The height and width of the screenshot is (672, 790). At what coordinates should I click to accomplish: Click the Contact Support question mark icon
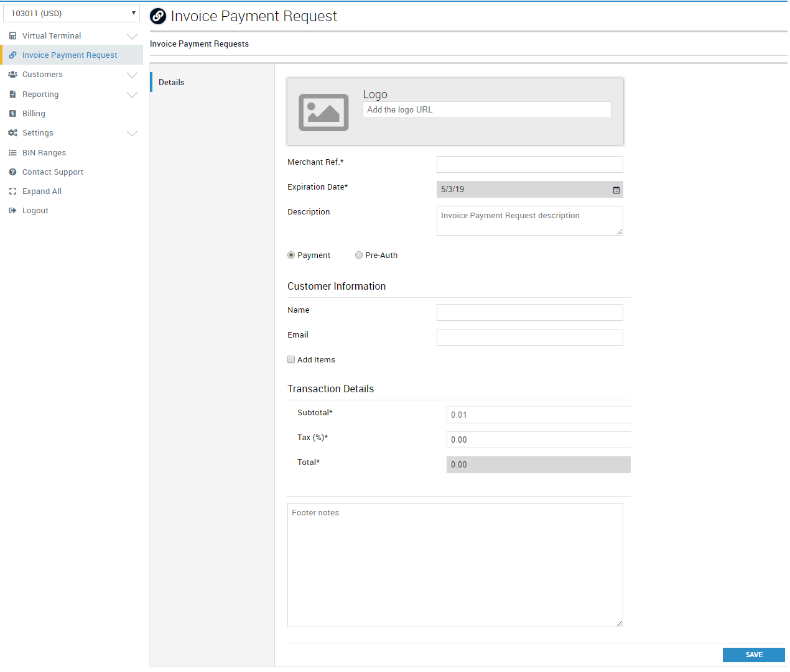coord(12,172)
